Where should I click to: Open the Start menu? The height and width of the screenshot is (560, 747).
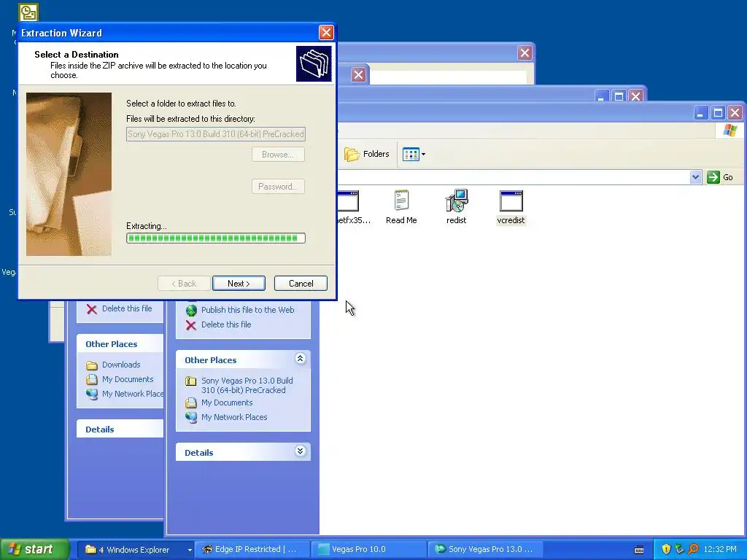click(35, 549)
